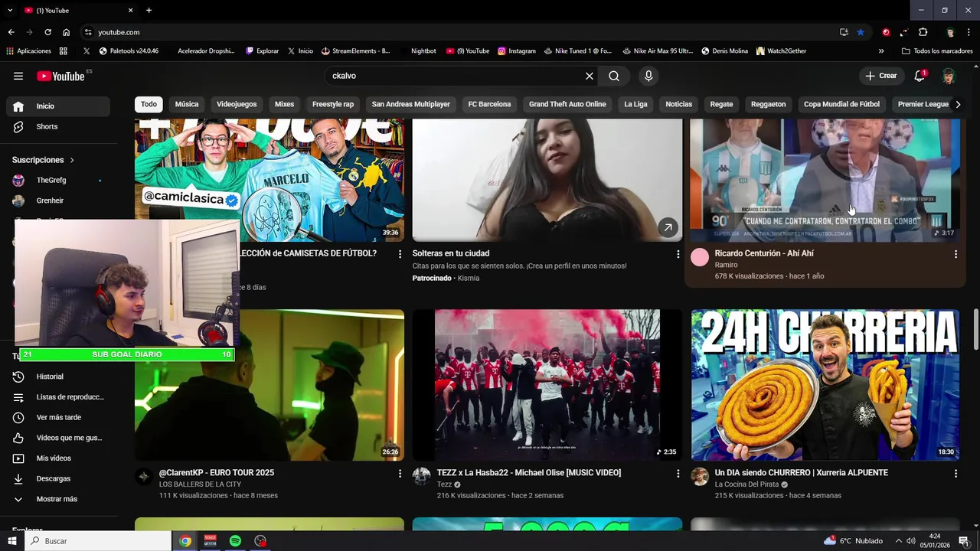Open YouTube notifications bell
Screen dimensions: 980x551
pyautogui.click(x=920, y=76)
